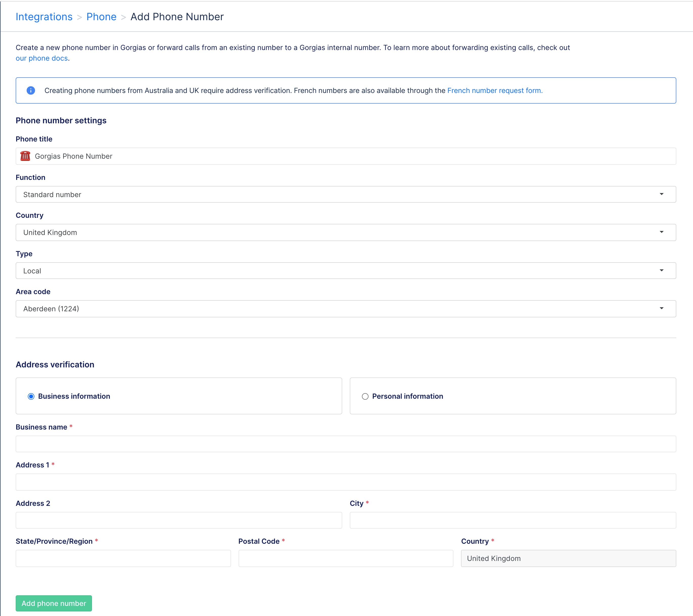
Task: Click the Address verification heading
Action: click(x=55, y=364)
